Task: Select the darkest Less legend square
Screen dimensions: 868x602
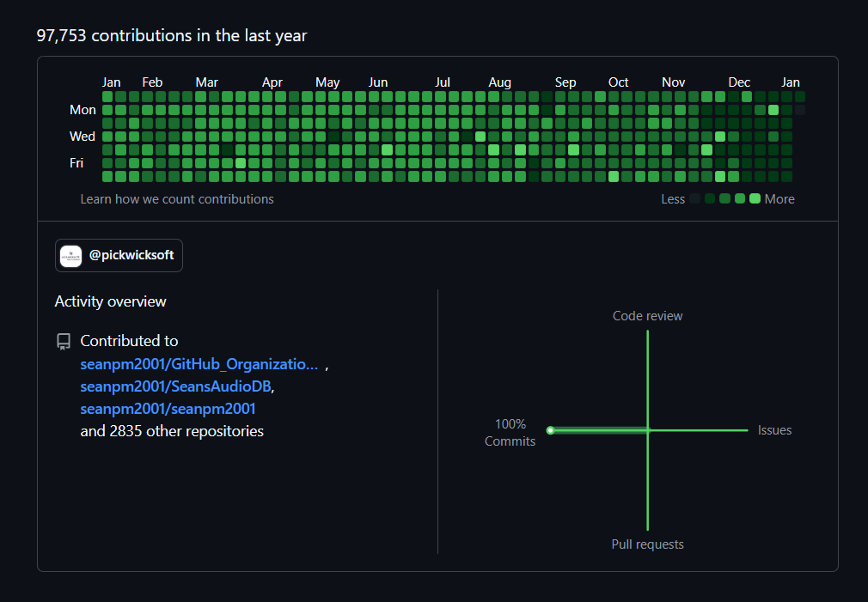Action: (694, 198)
